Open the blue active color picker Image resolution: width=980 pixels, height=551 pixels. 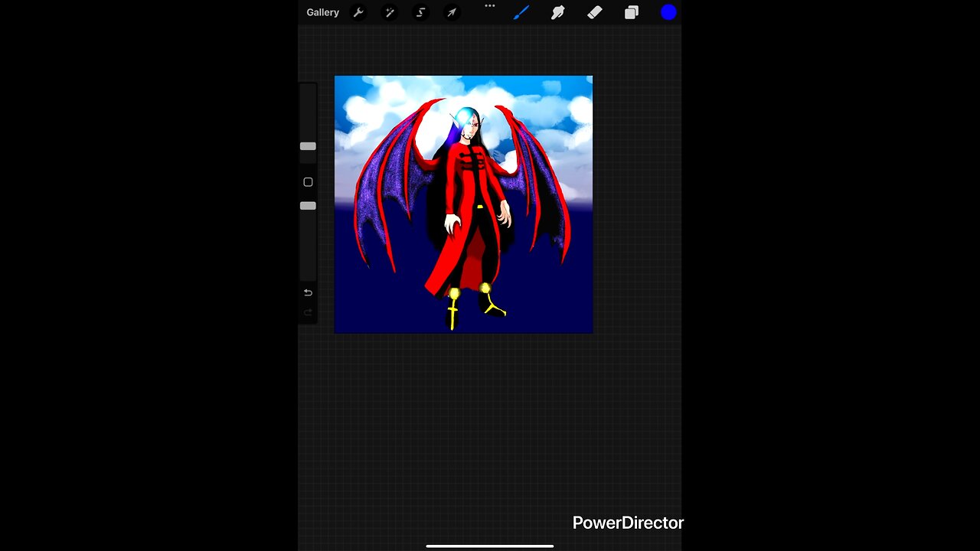(668, 12)
